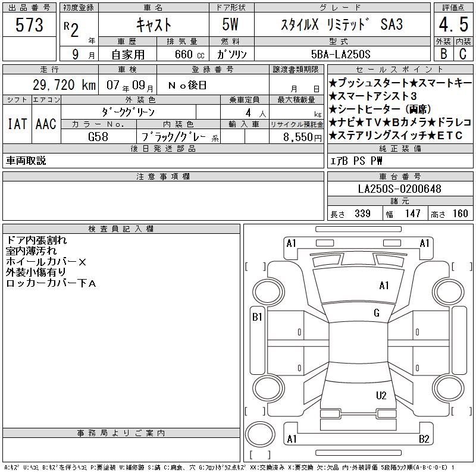
Task: Click the "事務局よりご案内" header
Action: (121, 433)
